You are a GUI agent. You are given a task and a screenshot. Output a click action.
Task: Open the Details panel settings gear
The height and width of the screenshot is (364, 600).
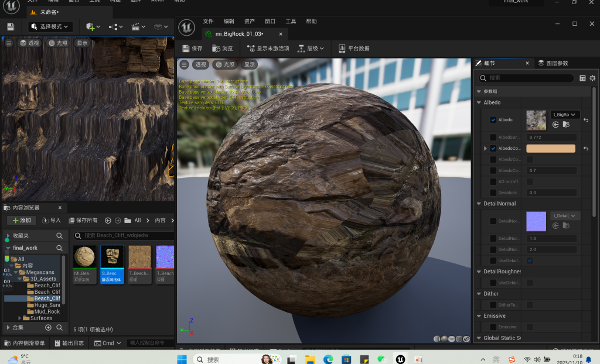tap(592, 78)
